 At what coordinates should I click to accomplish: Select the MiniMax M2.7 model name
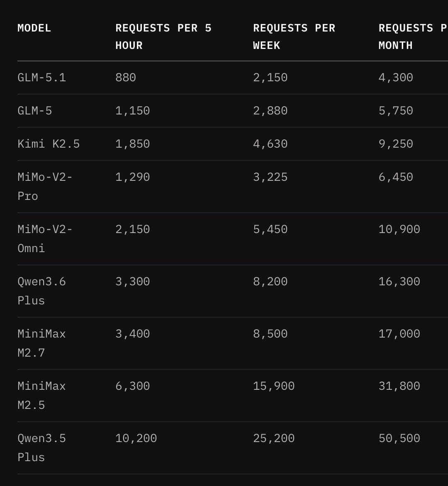pos(41,343)
